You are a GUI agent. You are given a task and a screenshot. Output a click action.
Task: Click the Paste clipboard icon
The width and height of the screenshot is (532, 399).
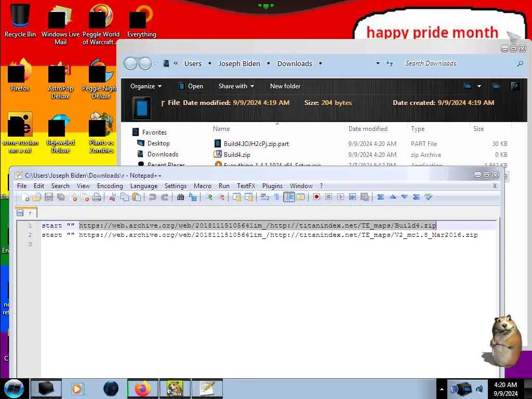[x=137, y=197]
